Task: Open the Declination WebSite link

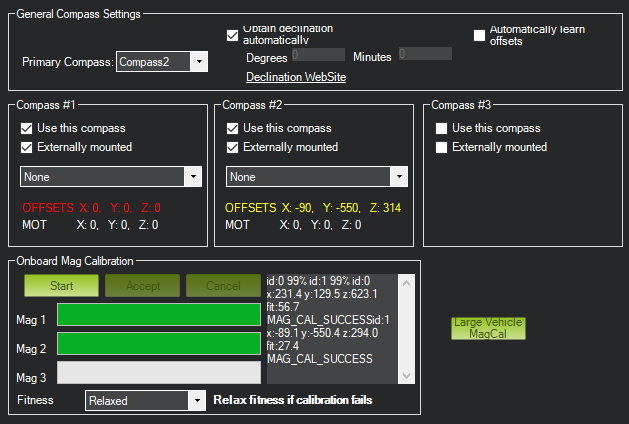Action: click(296, 77)
